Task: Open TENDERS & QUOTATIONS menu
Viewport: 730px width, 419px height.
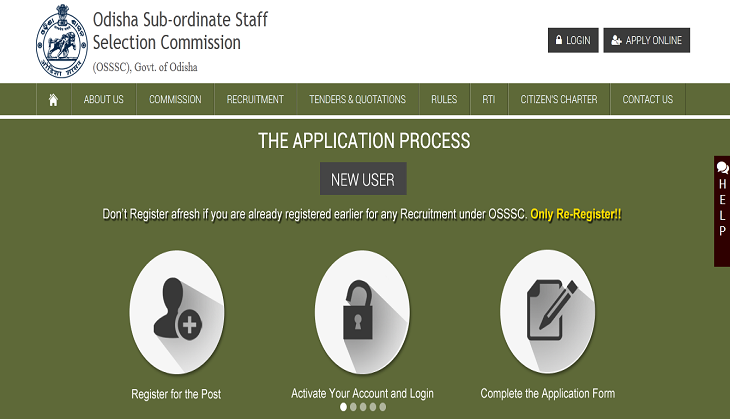Action: click(358, 100)
